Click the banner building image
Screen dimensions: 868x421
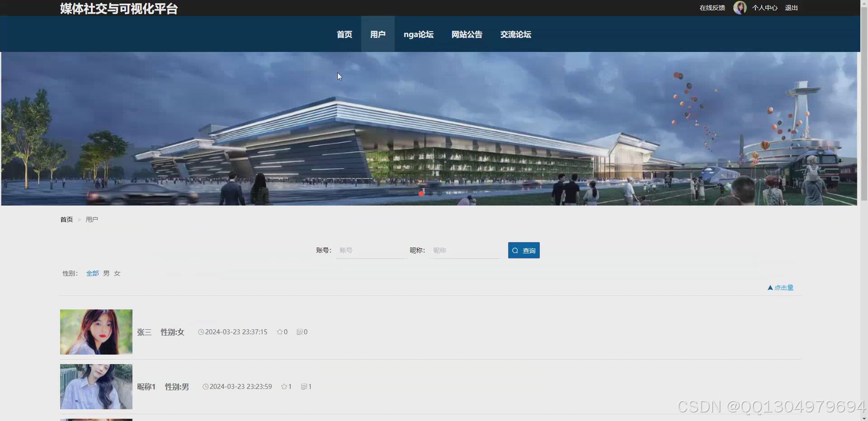pos(429,129)
